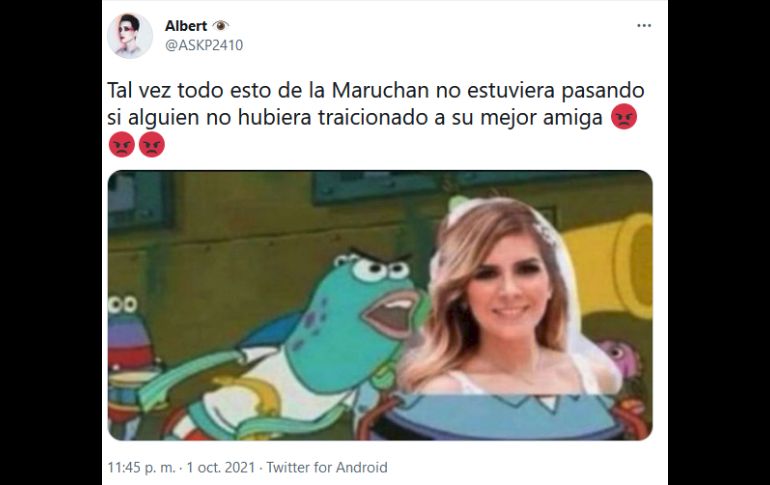This screenshot has height=485, width=770.
Task: Click the yellow horn in the image
Action: (x=611, y=265)
